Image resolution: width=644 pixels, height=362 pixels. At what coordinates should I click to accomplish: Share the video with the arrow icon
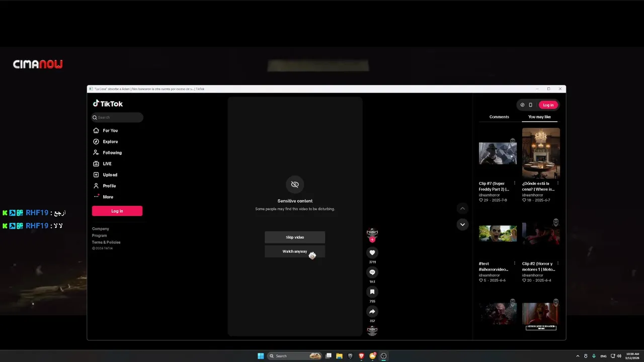pos(372,311)
